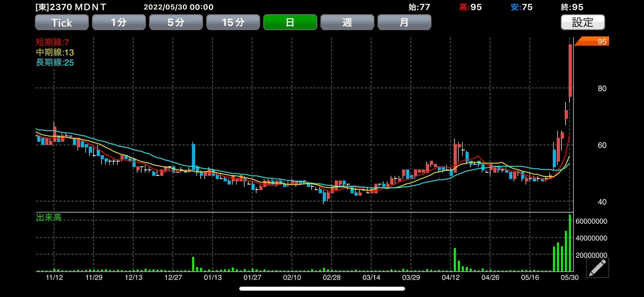Image resolution: width=644 pixels, height=297 pixels.
Task: Click the 安:75 low price value
Action: 522,7
